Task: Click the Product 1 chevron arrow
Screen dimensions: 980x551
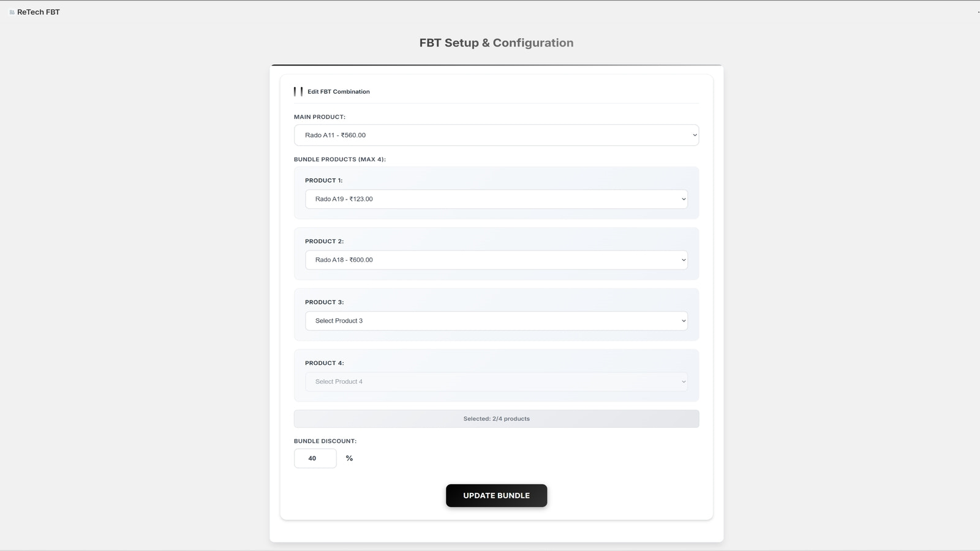Action: [684, 199]
